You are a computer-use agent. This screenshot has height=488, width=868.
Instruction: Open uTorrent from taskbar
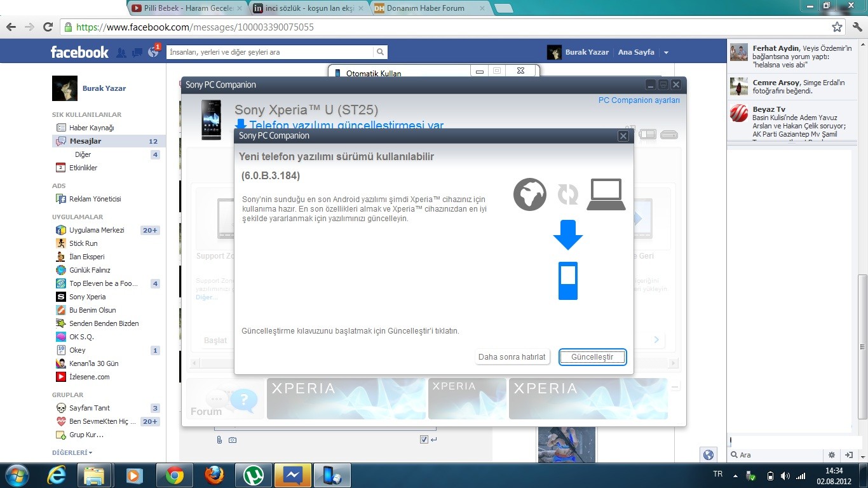254,475
